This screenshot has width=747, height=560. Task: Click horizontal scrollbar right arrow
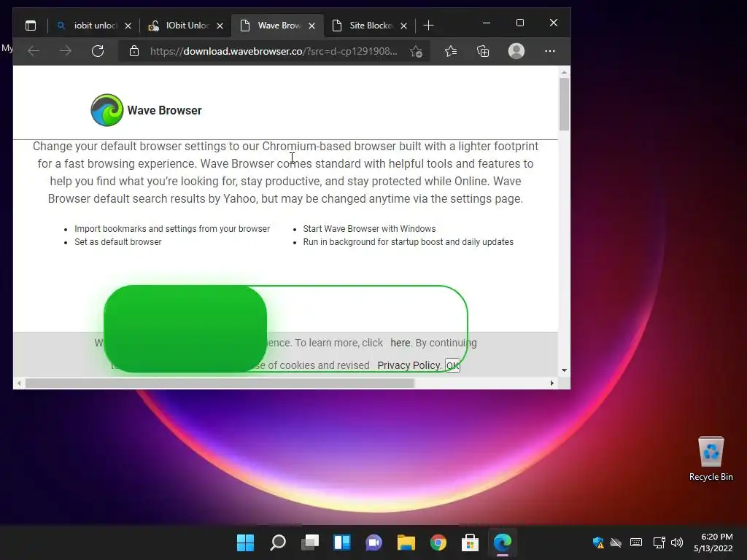point(552,383)
